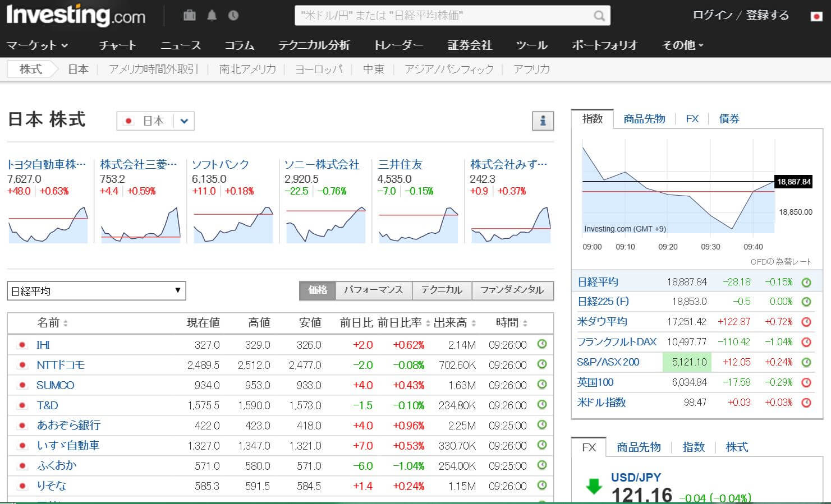Open the 三井住友 mini chart
Screen dimensions: 831x504
pos(418,224)
